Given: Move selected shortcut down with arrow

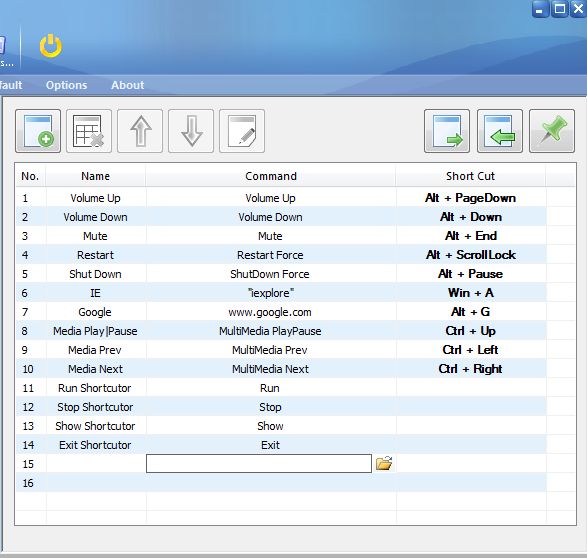Looking at the screenshot, I should [191, 131].
